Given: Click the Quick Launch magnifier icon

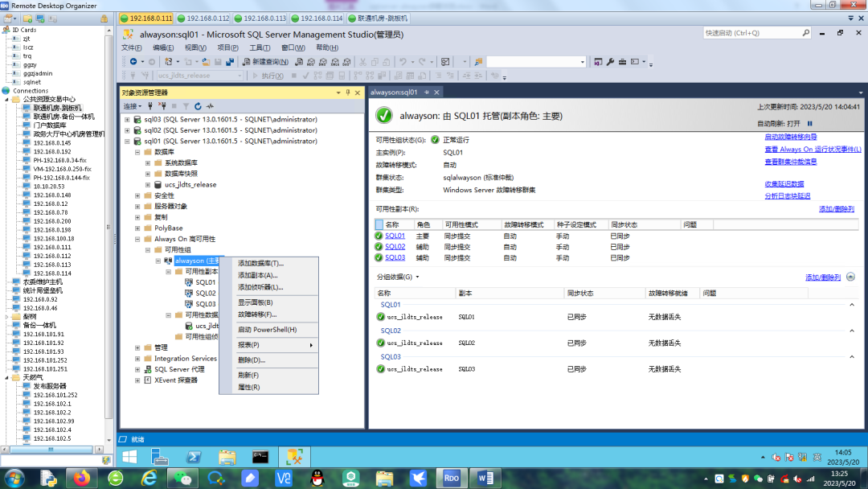Looking at the screenshot, I should 806,33.
